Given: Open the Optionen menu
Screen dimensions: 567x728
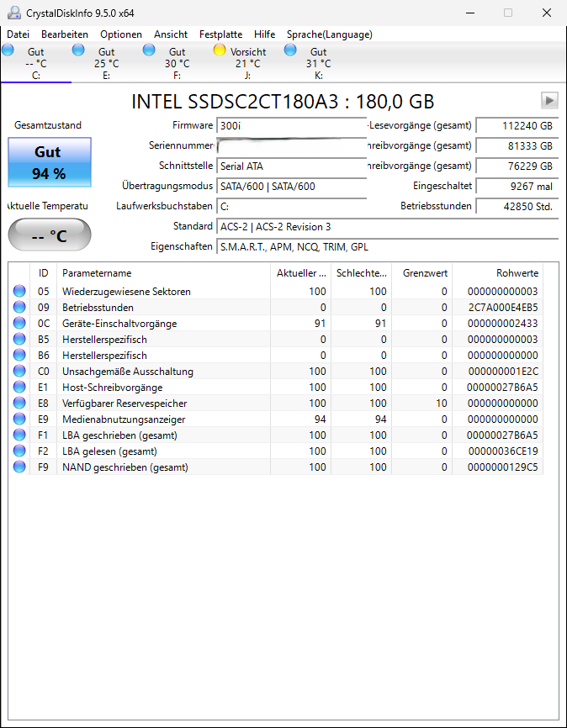Looking at the screenshot, I should click(121, 34).
